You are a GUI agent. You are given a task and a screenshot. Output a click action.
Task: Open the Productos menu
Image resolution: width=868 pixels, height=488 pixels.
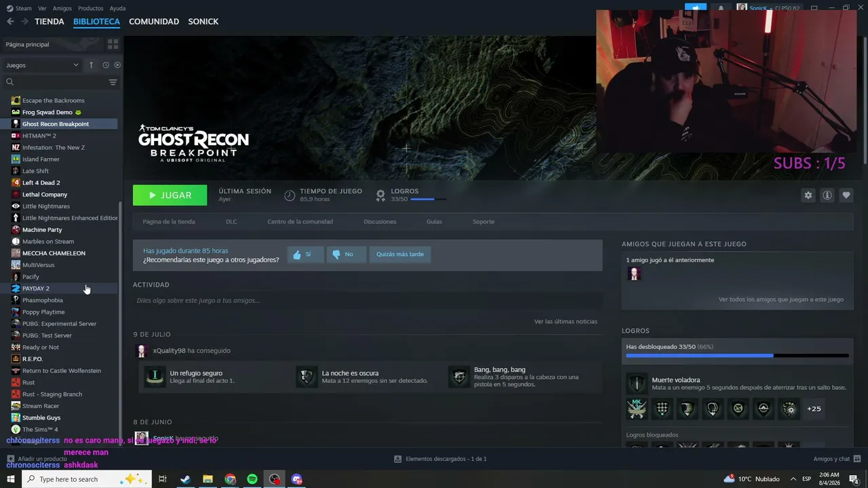91,8
